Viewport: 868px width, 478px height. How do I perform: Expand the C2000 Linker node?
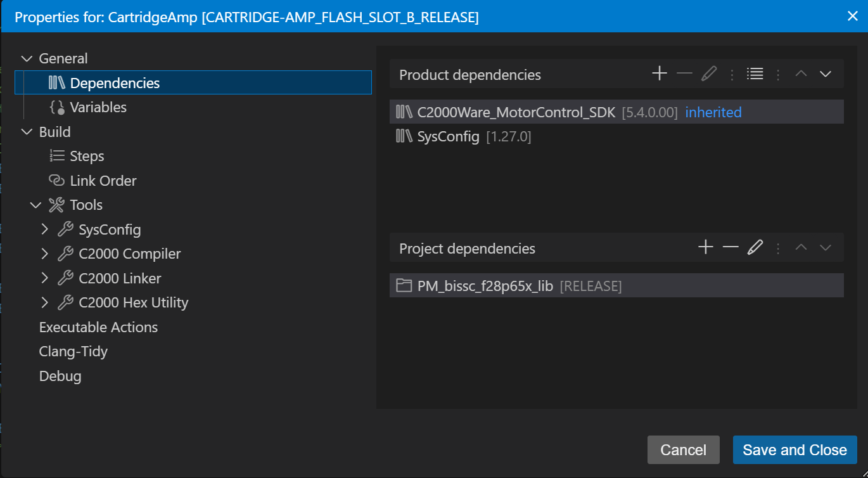coord(44,278)
